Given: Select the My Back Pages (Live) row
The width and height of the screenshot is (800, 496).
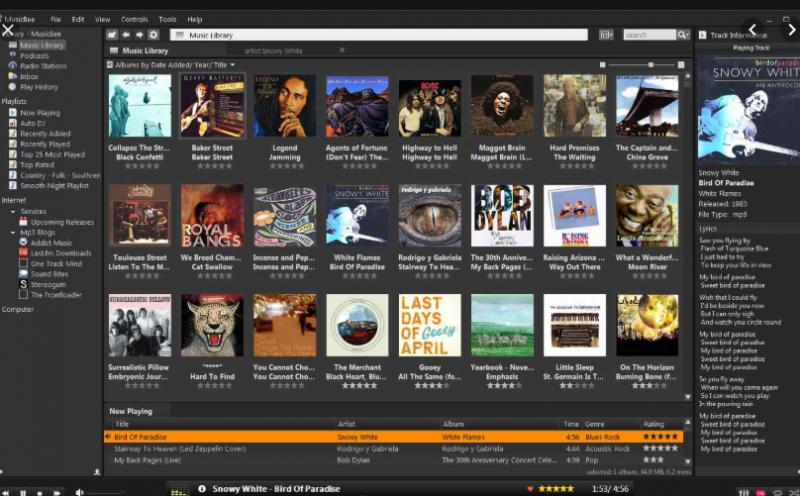Looking at the screenshot, I should click(393, 460).
